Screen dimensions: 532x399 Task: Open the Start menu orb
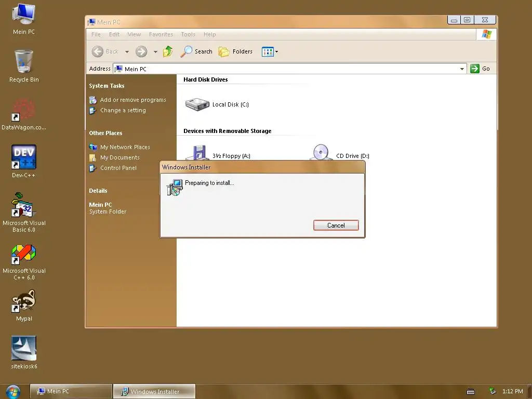coord(13,392)
